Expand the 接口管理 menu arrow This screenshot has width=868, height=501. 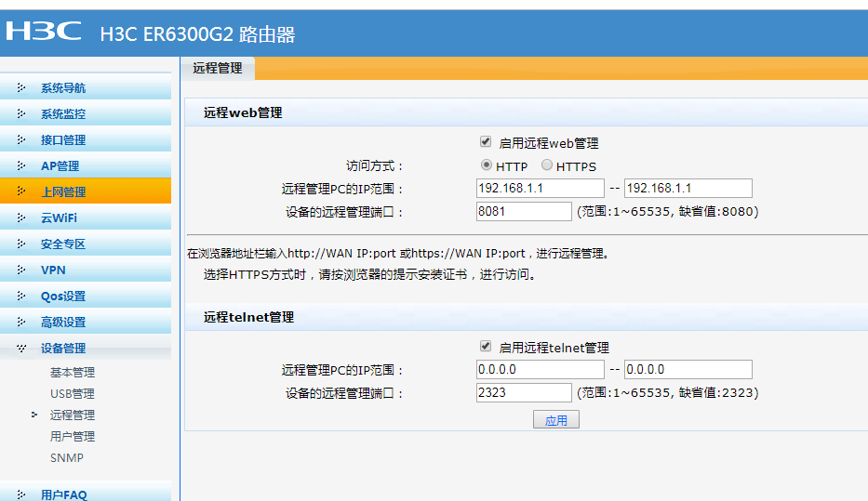pos(21,139)
